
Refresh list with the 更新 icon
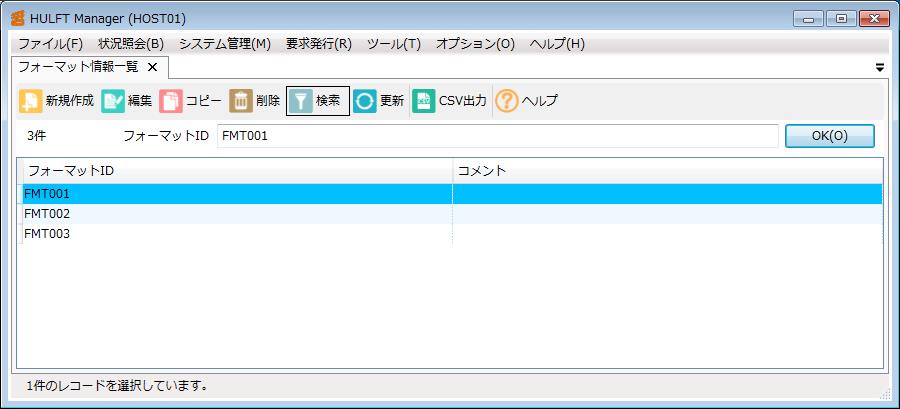tap(364, 101)
